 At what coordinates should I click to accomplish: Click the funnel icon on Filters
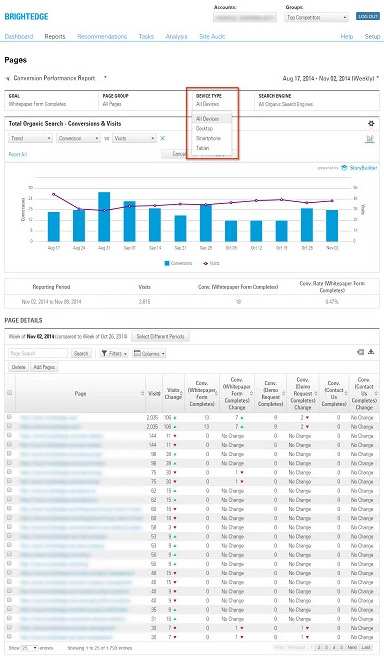[104, 353]
